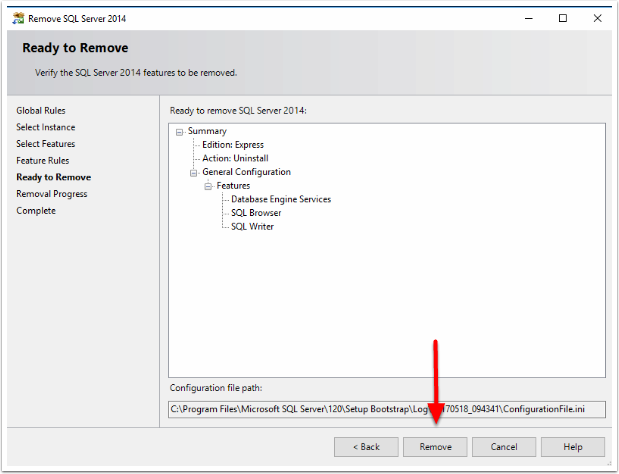Screen dimensions: 619x474
Task: Click the SQL Server setup title icon
Action: 18,19
